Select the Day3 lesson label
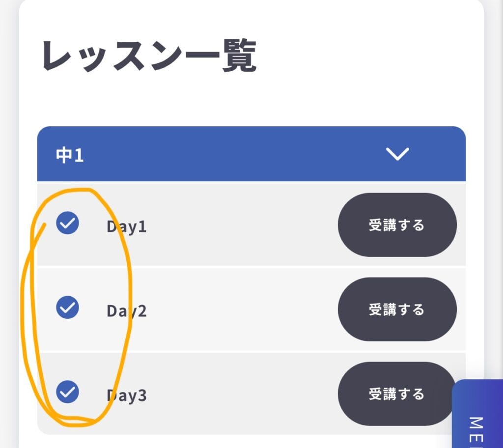 (127, 396)
